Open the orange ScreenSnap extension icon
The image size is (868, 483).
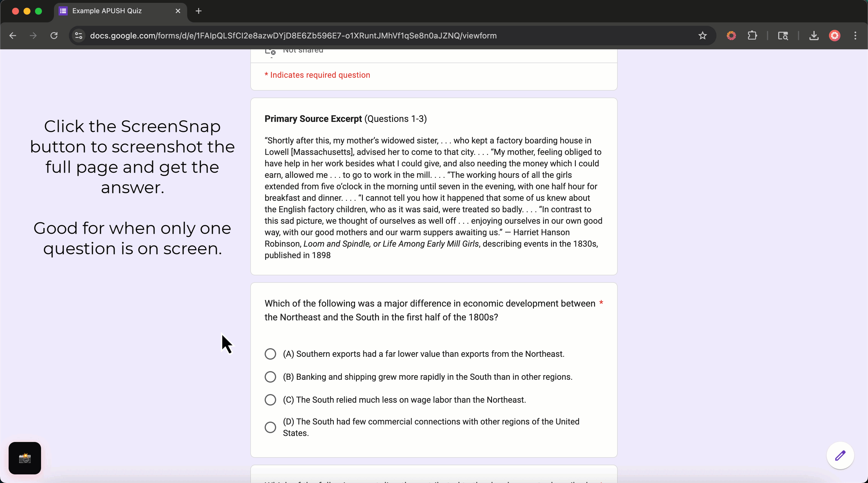tap(731, 36)
